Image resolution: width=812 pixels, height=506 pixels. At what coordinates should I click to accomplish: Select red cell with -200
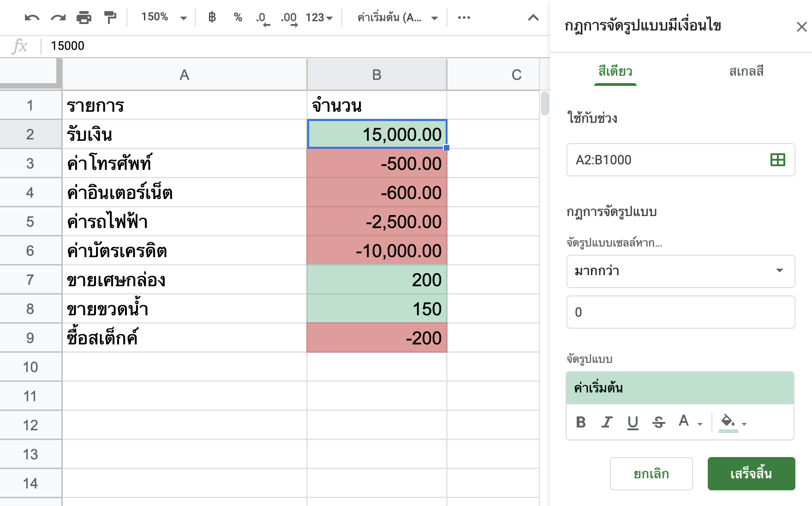point(376,338)
